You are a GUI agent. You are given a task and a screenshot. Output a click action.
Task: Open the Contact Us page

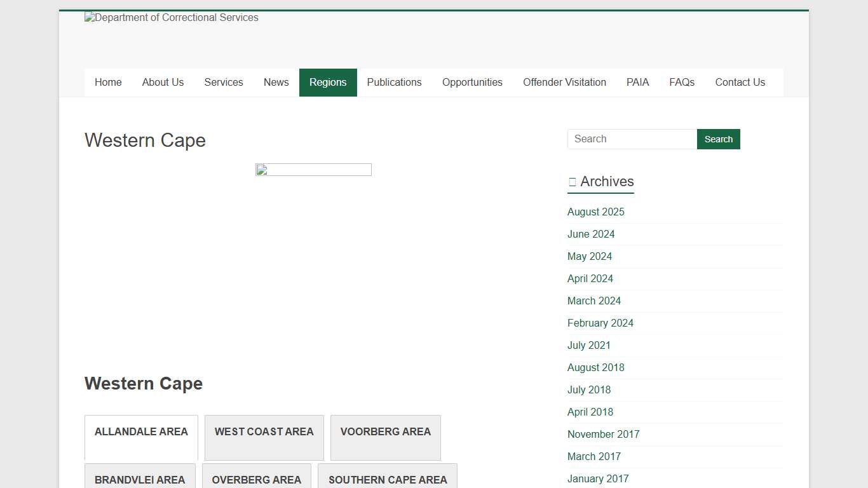740,83
